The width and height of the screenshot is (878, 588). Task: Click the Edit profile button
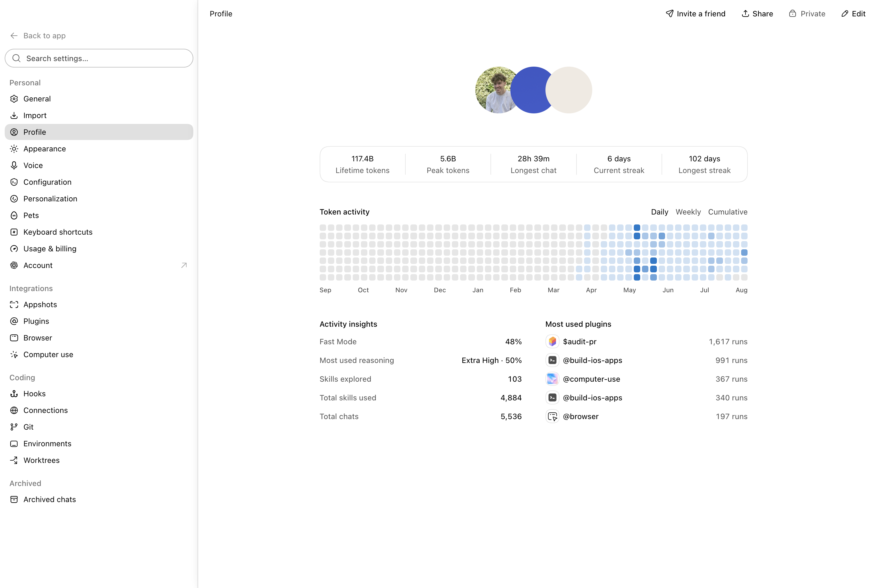(853, 14)
